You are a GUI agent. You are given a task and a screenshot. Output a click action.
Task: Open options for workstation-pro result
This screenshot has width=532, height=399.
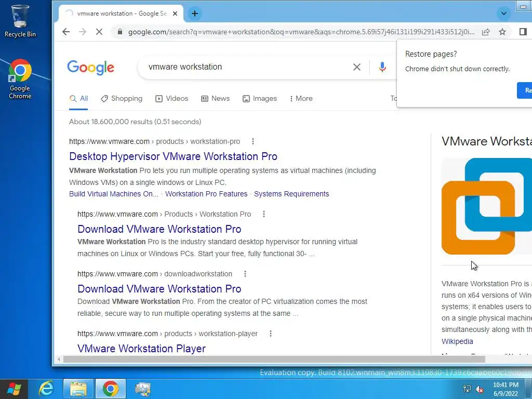253,141
